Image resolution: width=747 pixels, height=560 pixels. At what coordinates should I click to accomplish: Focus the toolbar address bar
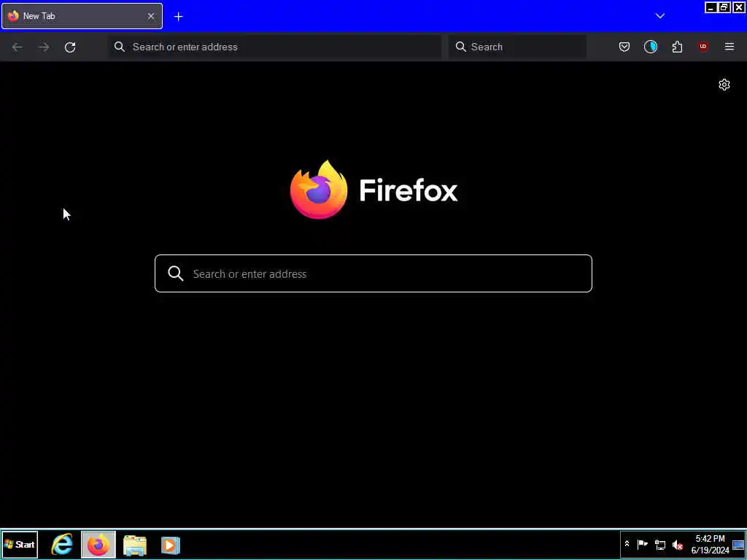[275, 47]
